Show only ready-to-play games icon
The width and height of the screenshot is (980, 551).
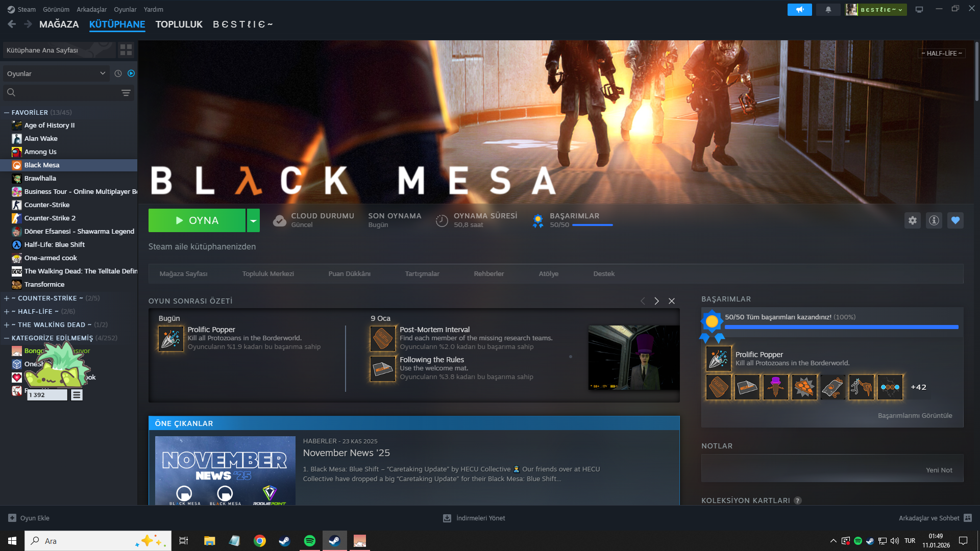coord(131,73)
